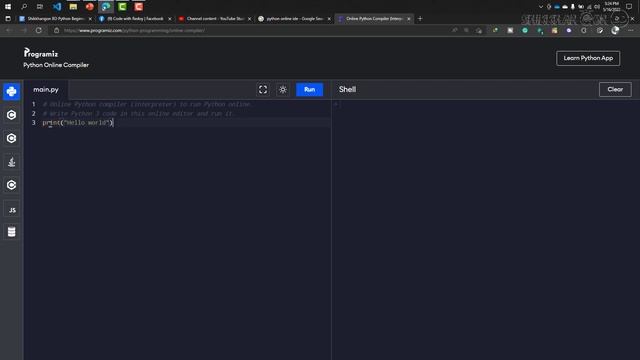Toggle fullscreen editor icon
Screen dimensions: 640x360
pos(263,90)
